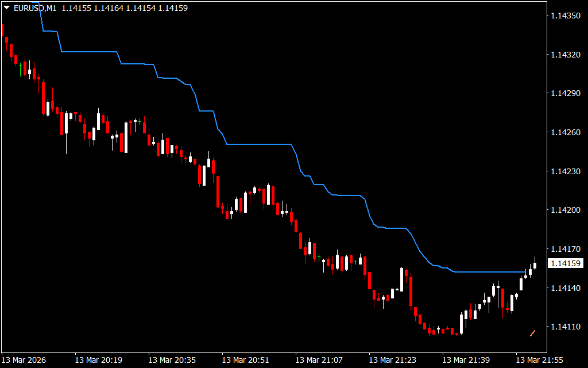588x368 pixels.
Task: Click the 13 Mar 21:07 time label
Action: 319,360
